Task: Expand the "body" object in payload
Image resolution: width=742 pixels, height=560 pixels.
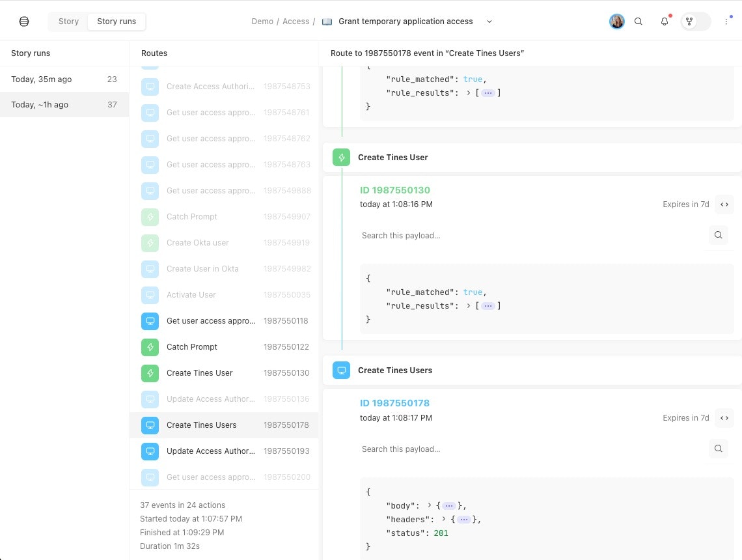Action: pyautogui.click(x=448, y=506)
